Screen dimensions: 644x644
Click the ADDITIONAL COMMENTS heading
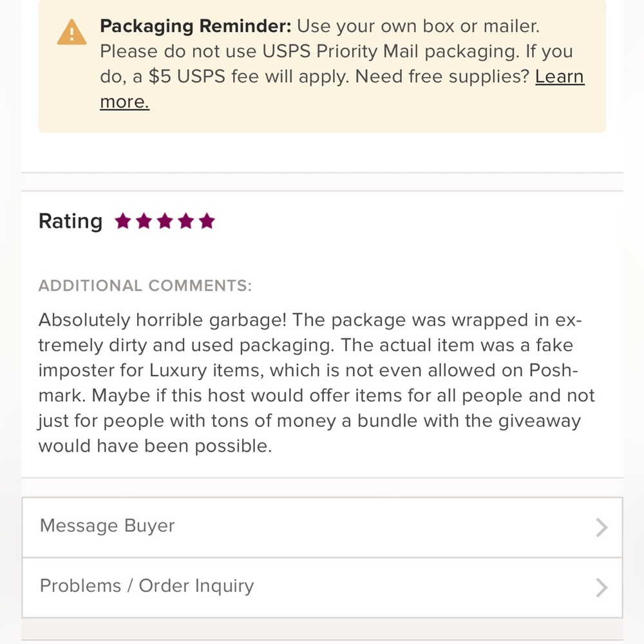[145, 286]
